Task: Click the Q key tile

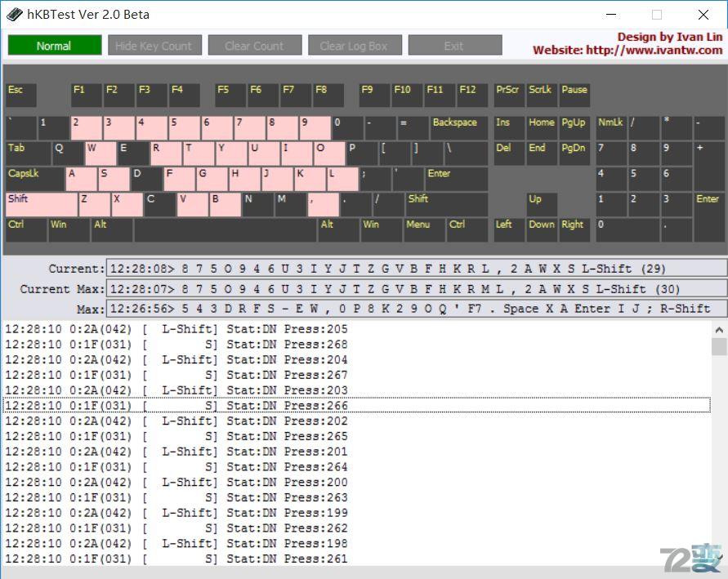Action: [x=68, y=154]
